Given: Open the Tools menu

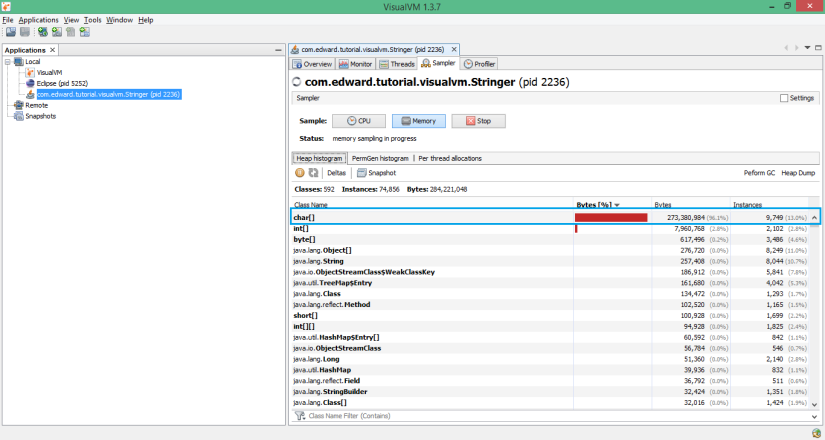Looking at the screenshot, I should (x=92, y=20).
